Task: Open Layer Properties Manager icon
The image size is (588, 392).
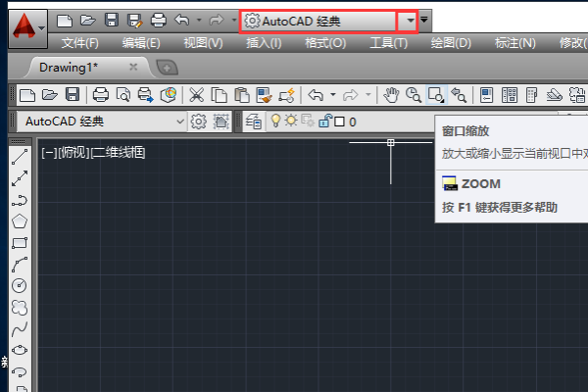Action: [x=254, y=122]
